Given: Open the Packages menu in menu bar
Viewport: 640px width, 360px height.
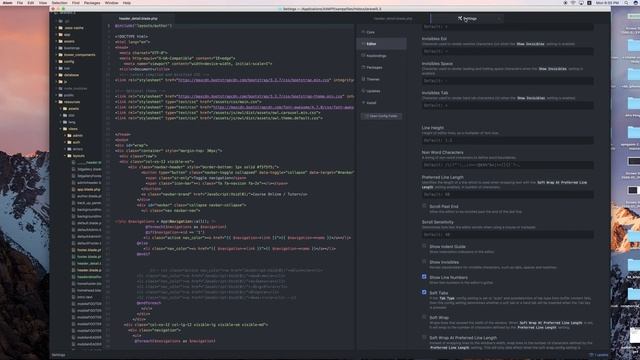Looking at the screenshot, I should click(x=92, y=3).
